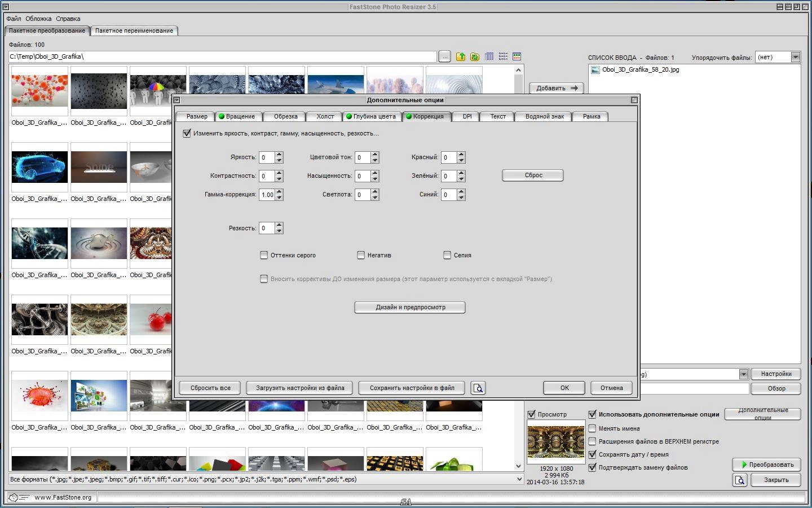Enable 'Негатив' checkbox
812x508 pixels.
pyautogui.click(x=361, y=255)
